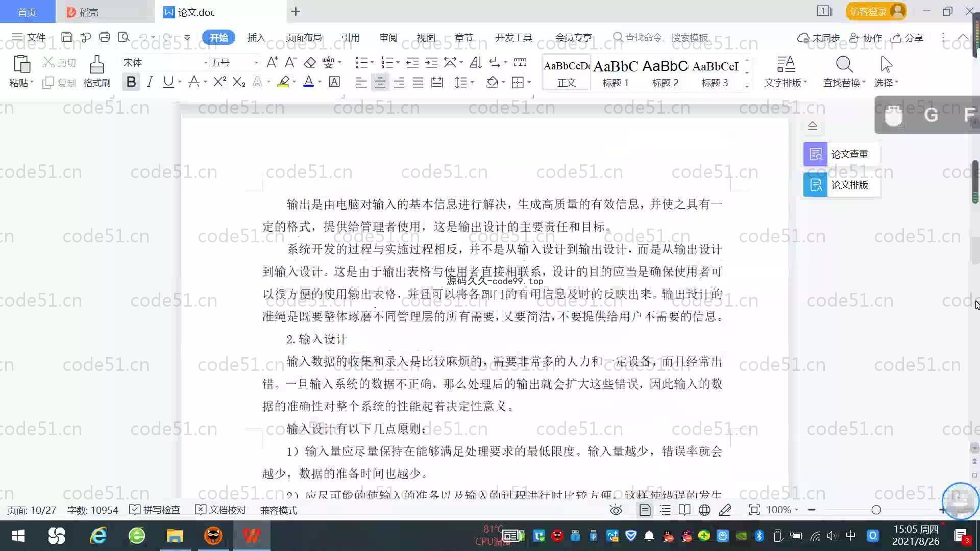
Task: Open the 页面布局 ribbon tab
Action: tap(303, 37)
